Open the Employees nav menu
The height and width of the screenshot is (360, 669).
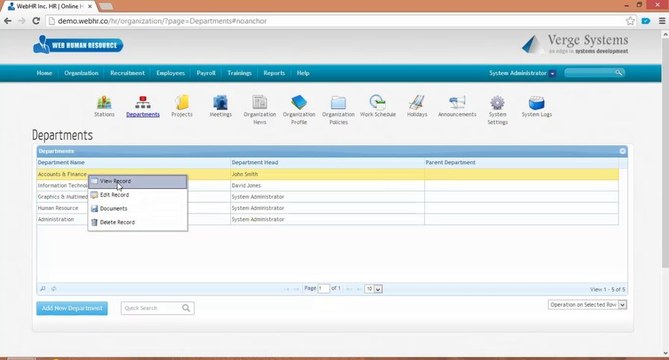pos(170,73)
